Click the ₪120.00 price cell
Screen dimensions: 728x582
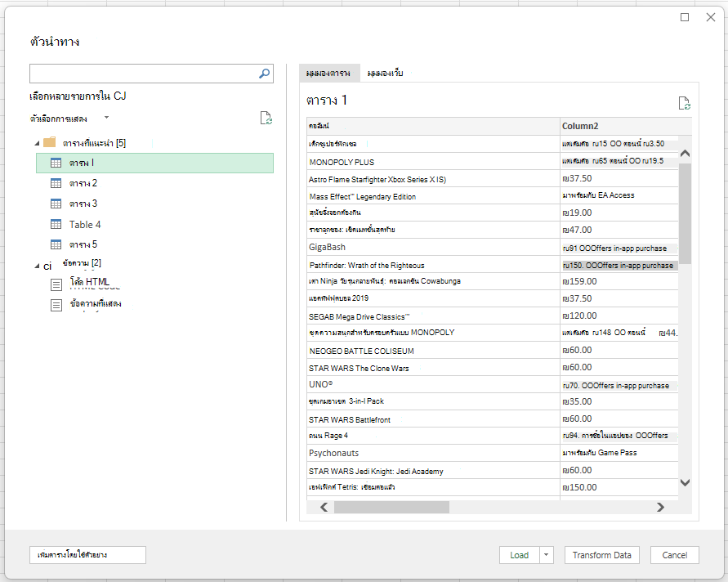619,316
